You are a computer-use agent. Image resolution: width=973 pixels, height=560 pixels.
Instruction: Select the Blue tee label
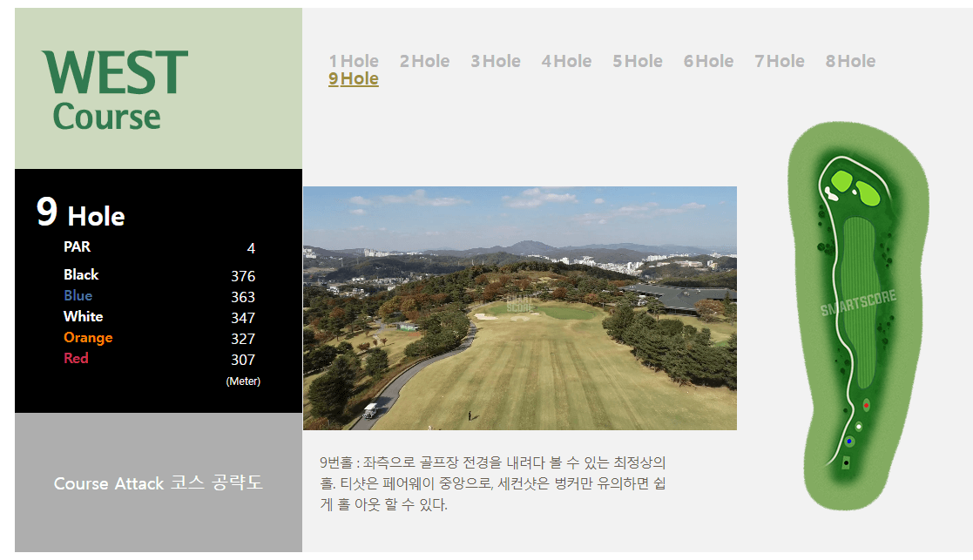coord(78,295)
